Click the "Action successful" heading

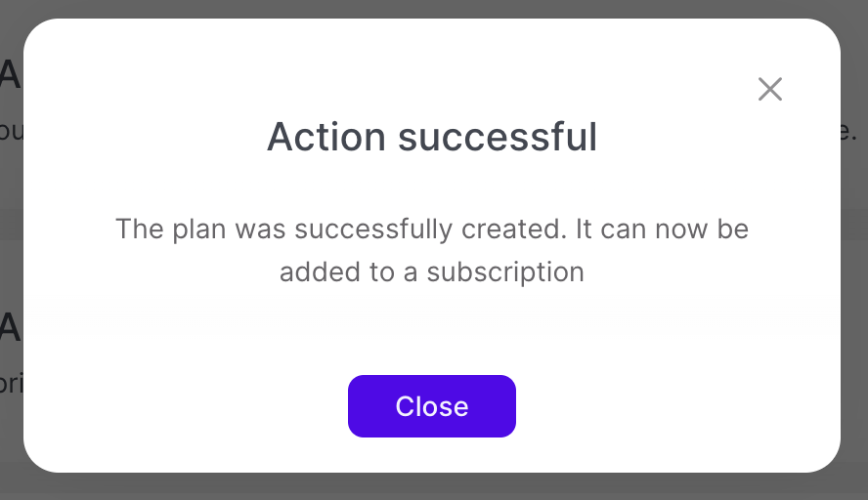pyautogui.click(x=432, y=138)
